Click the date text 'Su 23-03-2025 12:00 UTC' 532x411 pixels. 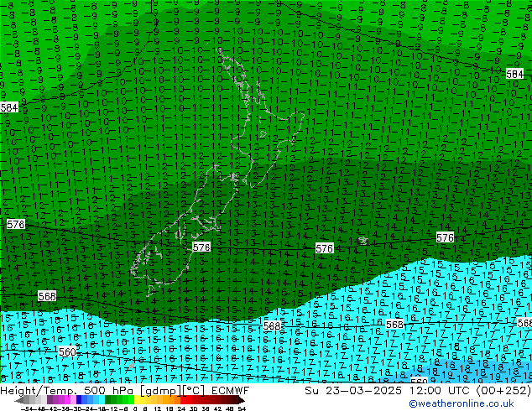click(386, 391)
